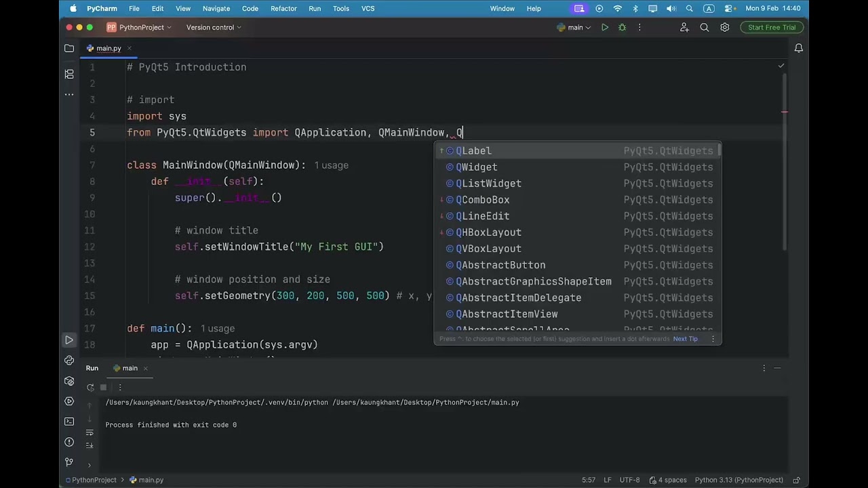Open the Notifications bell icon
This screenshot has width=868, height=488.
(x=799, y=48)
